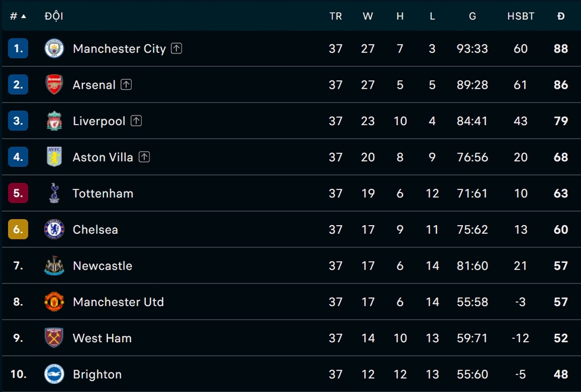581x392 pixels.
Task: Click the Manchester Utd club crest
Action: tap(54, 301)
